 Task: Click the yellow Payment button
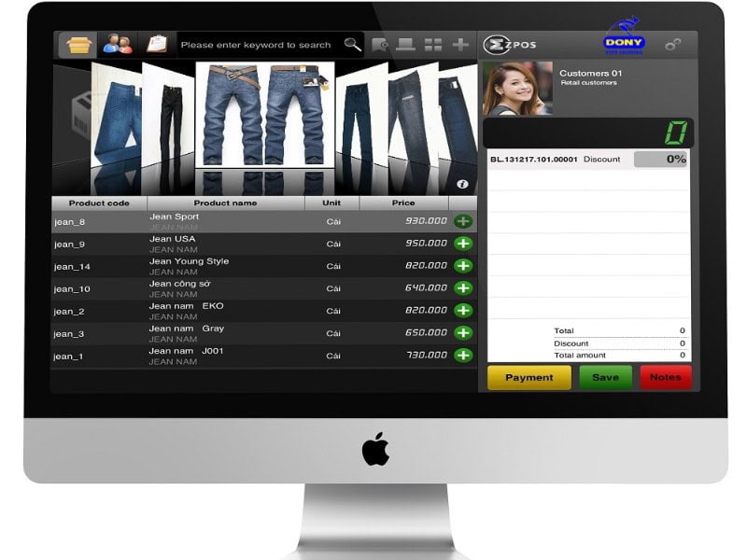(529, 378)
